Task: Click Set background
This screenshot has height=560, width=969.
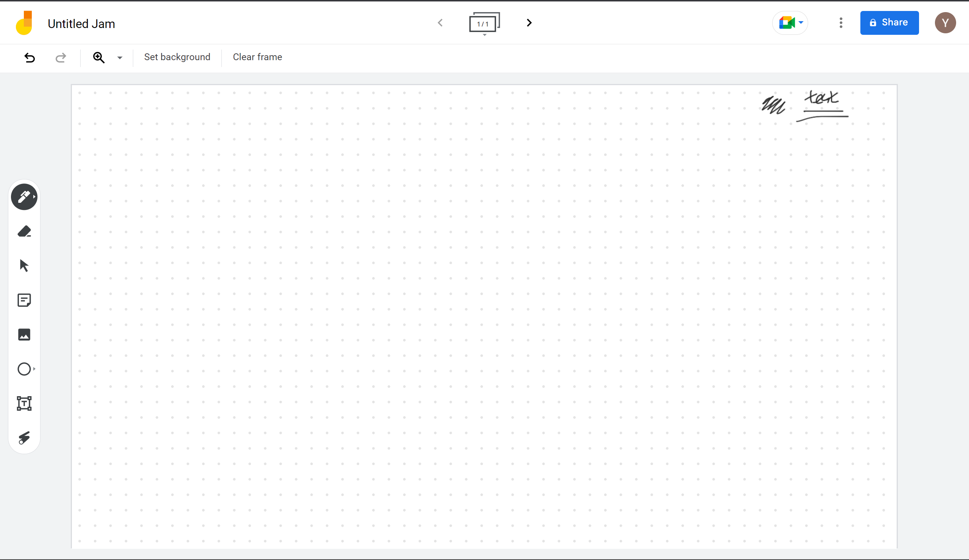Action: click(177, 57)
